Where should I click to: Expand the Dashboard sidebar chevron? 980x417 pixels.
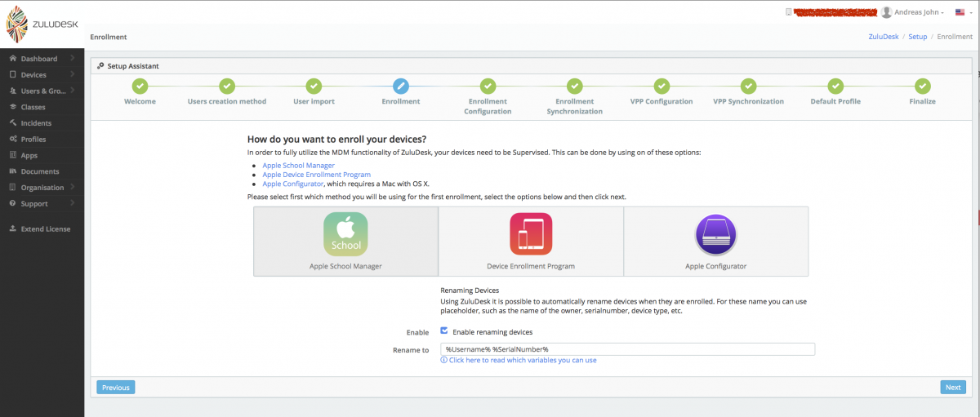tap(72, 59)
